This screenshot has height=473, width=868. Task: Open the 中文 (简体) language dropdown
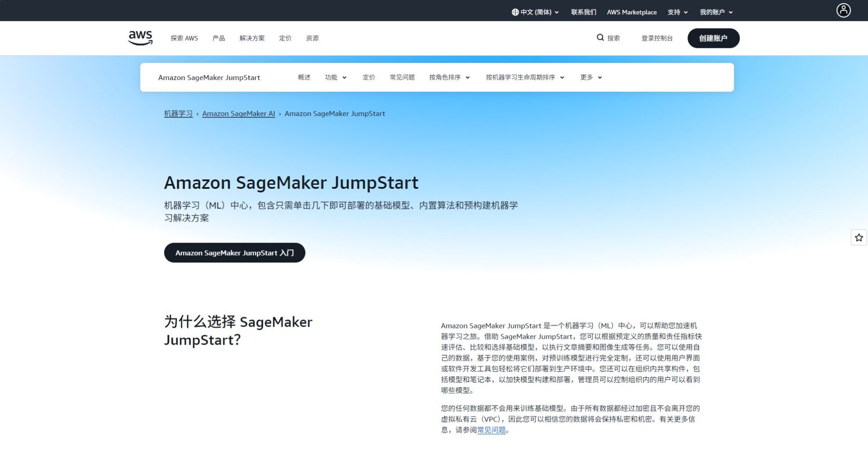(536, 12)
